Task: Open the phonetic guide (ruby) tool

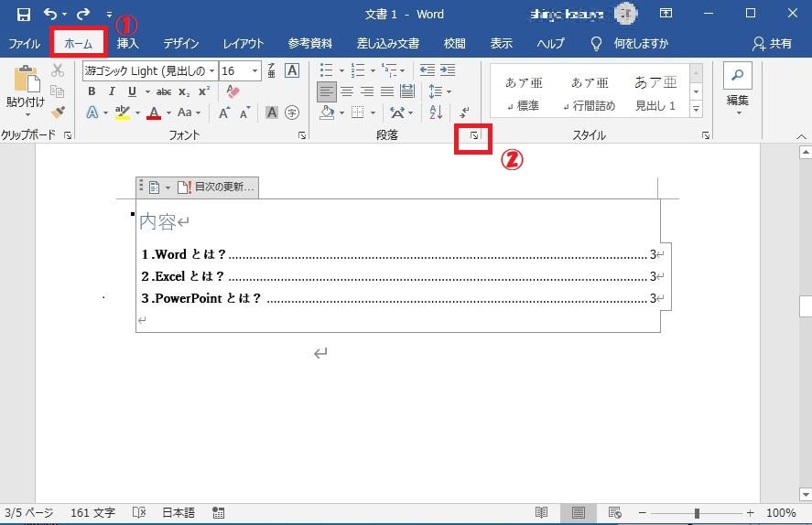Action: pyautogui.click(x=271, y=70)
